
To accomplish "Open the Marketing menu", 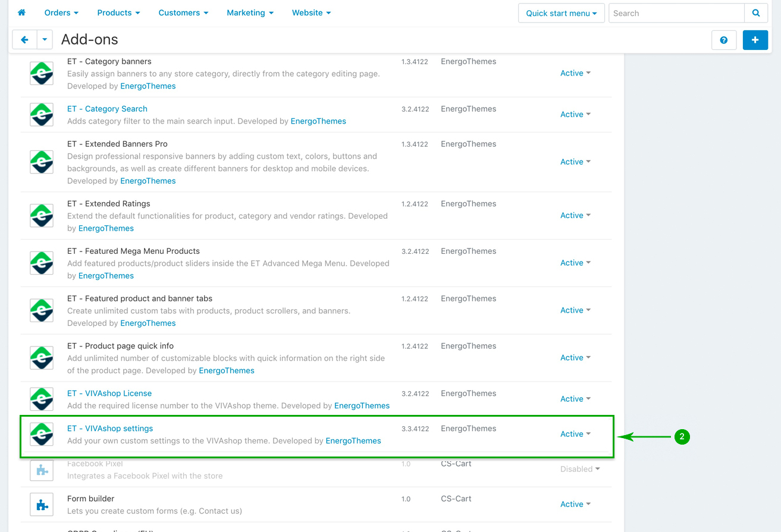I will point(250,12).
